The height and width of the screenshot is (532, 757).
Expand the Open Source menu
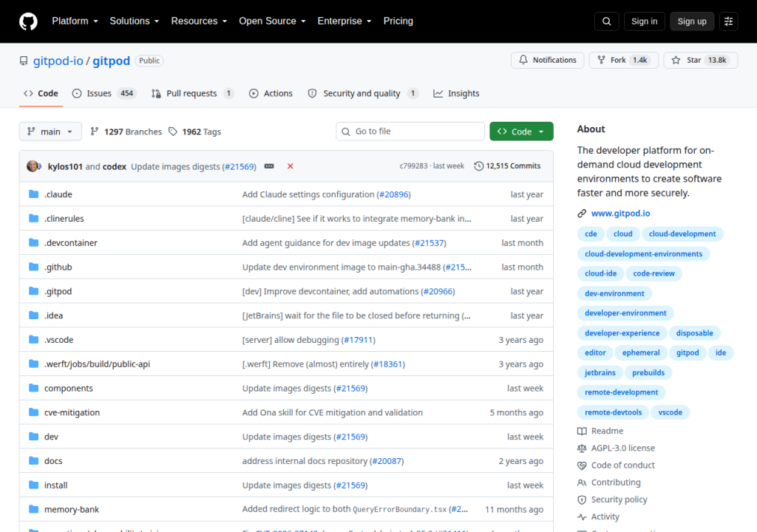click(272, 21)
